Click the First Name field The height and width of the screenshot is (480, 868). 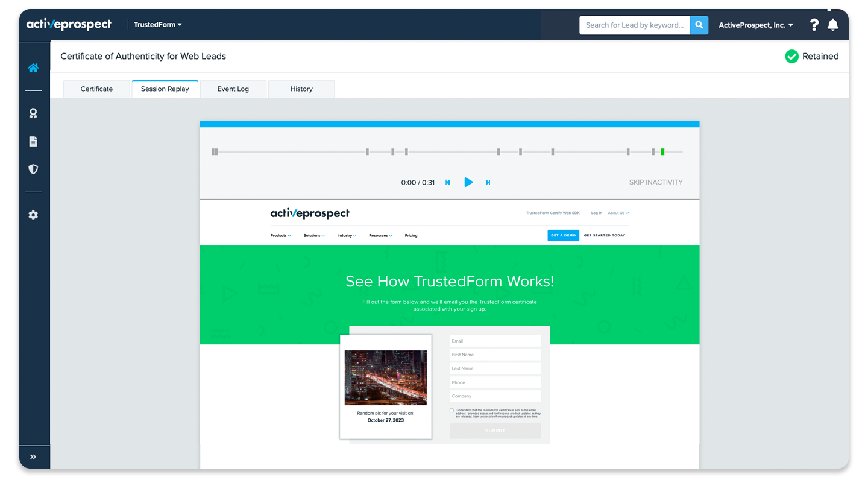point(495,355)
